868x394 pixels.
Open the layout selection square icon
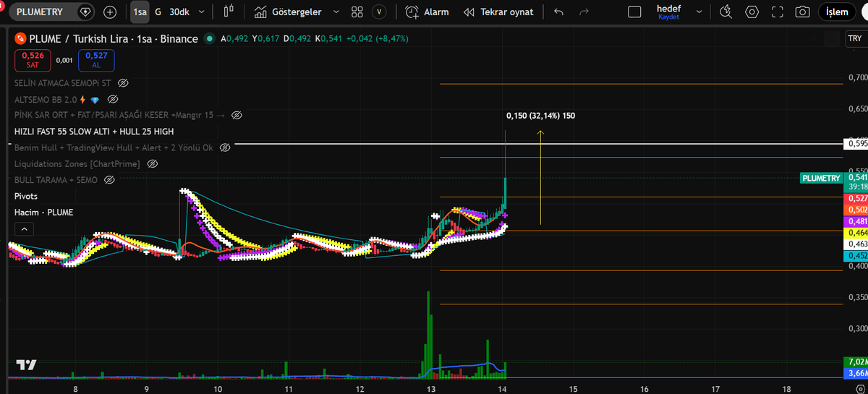pos(634,12)
